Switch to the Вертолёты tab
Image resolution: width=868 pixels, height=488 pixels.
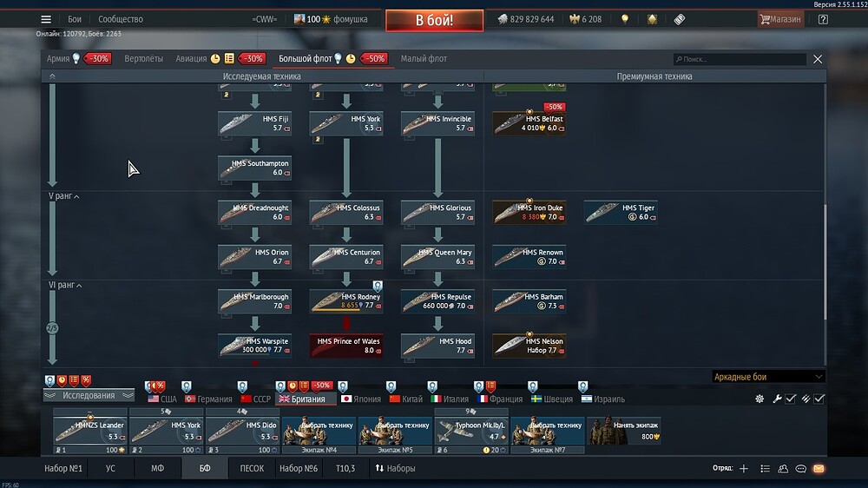click(144, 59)
